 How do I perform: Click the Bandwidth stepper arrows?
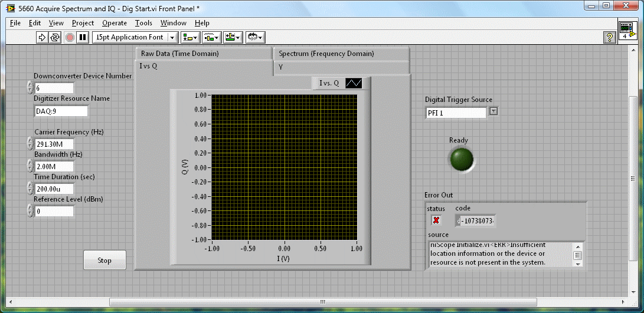pos(30,166)
